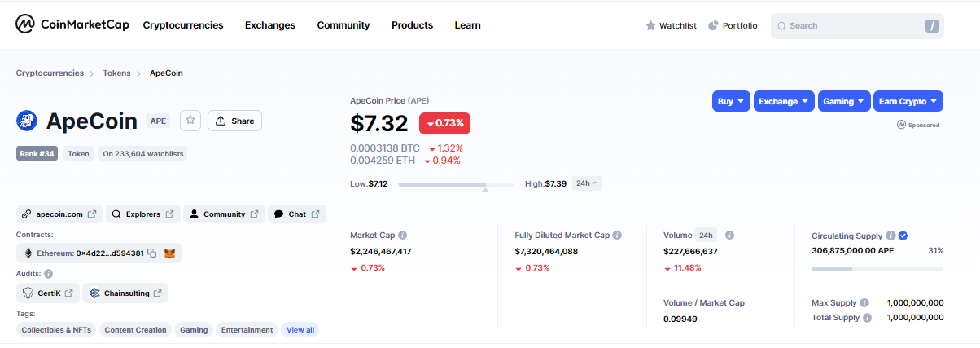Click the Share button

(234, 121)
